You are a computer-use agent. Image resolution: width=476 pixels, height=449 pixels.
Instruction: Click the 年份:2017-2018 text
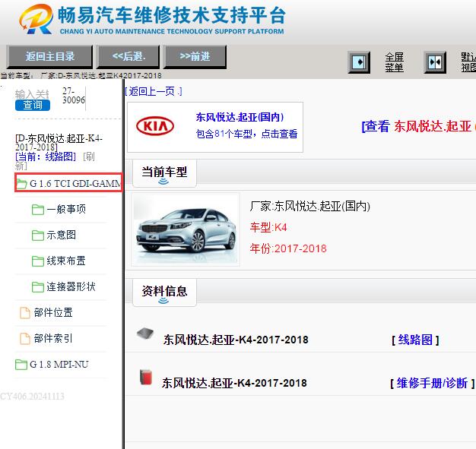tap(288, 248)
